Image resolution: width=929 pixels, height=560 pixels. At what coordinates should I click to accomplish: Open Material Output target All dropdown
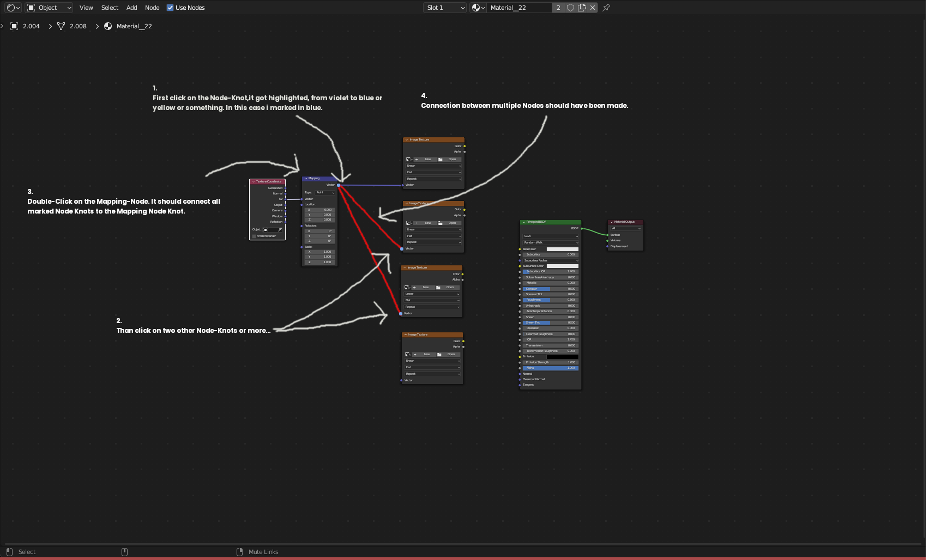[625, 229]
